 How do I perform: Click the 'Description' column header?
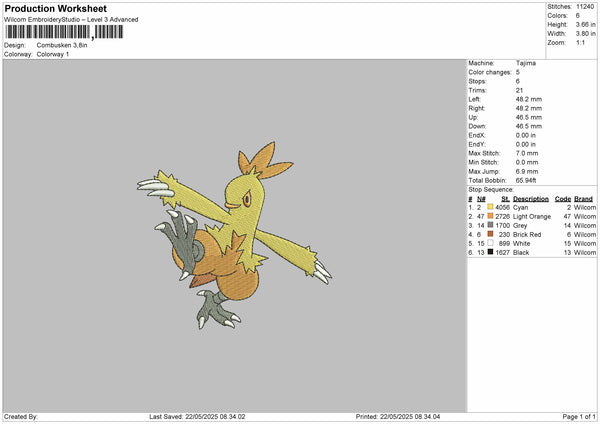[531, 199]
